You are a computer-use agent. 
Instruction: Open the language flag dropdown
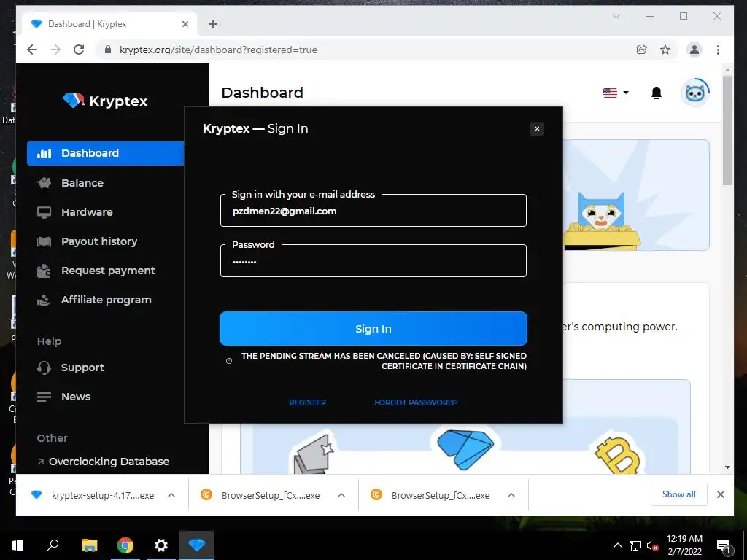click(616, 93)
